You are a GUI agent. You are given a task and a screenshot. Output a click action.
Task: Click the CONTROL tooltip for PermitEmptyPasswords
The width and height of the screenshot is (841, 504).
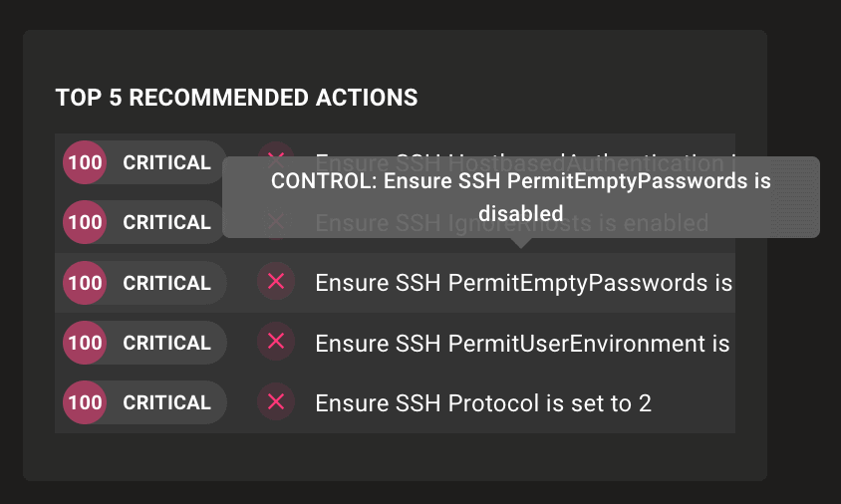pyautogui.click(x=520, y=196)
